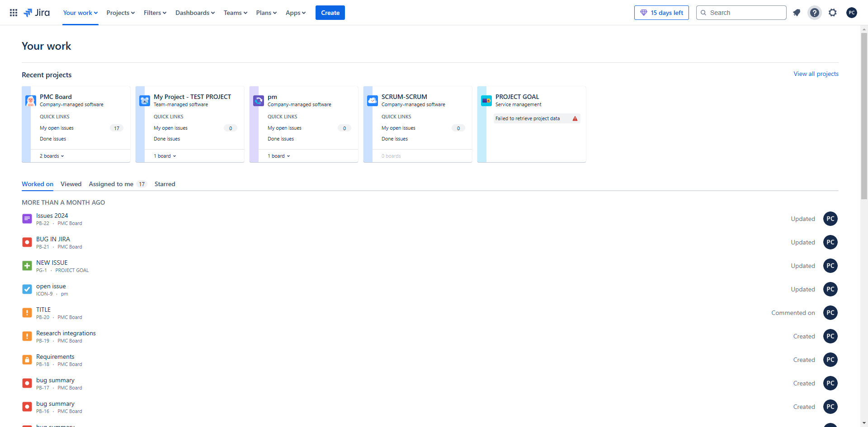Open the PC profile avatar menu
This screenshot has height=427, width=868.
point(852,13)
